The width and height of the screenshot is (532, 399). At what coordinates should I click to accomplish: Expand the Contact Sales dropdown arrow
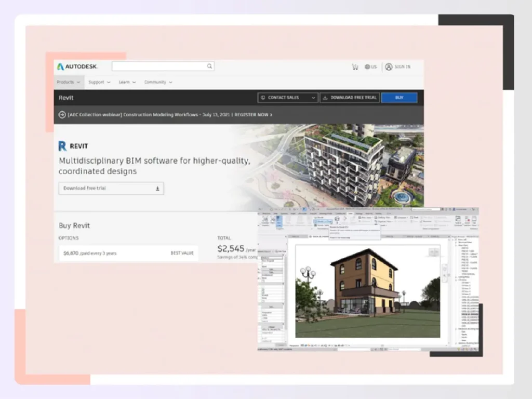tap(314, 98)
